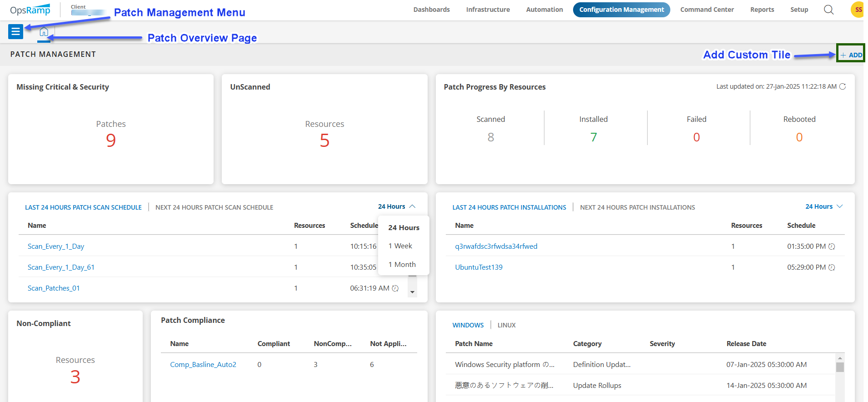Select the Update Rollups category cell

597,386
